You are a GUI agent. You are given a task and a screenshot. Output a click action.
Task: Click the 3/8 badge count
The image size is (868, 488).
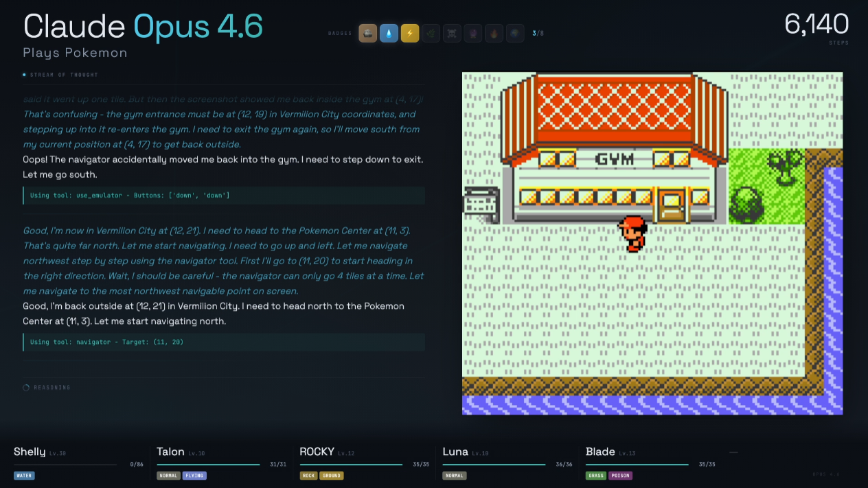[538, 33]
